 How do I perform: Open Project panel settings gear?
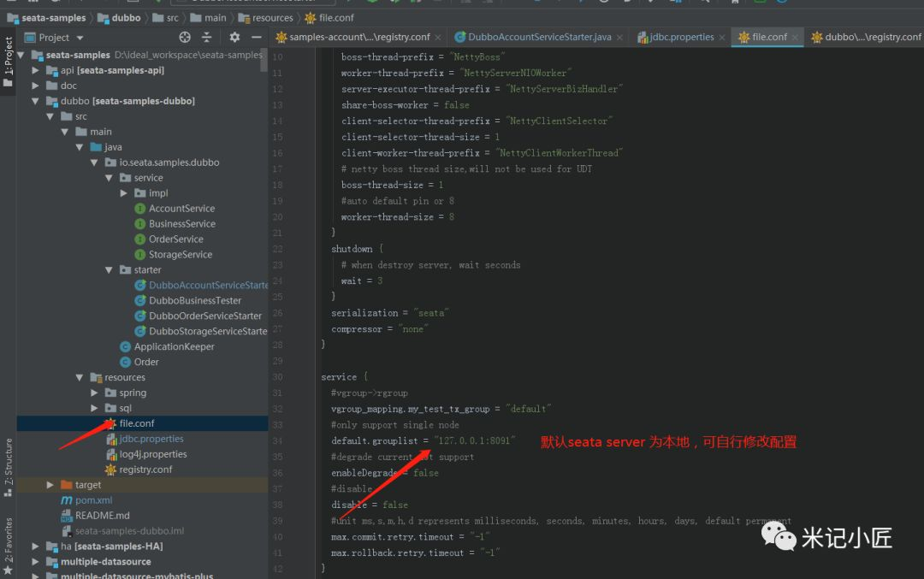point(234,37)
